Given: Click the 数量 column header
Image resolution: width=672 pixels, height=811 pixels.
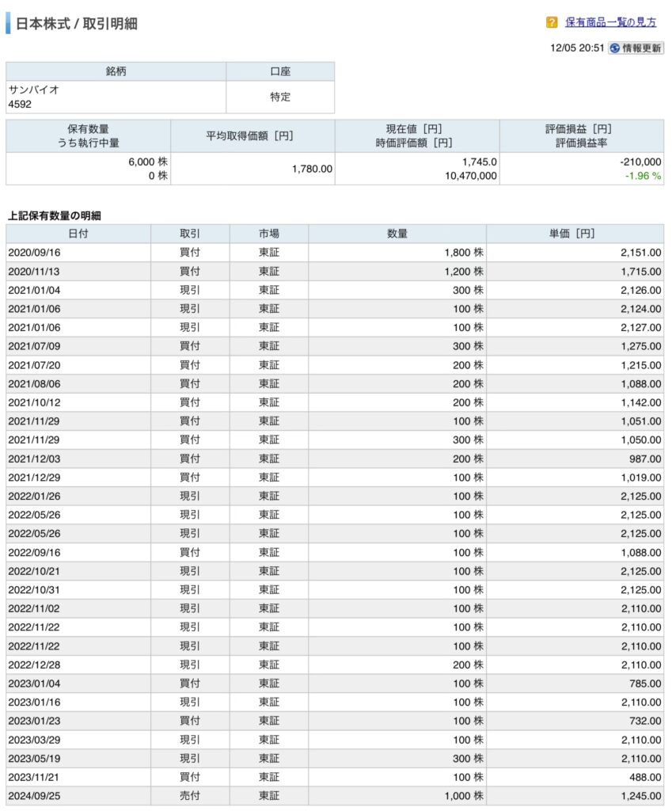Looking at the screenshot, I should coord(397,234).
